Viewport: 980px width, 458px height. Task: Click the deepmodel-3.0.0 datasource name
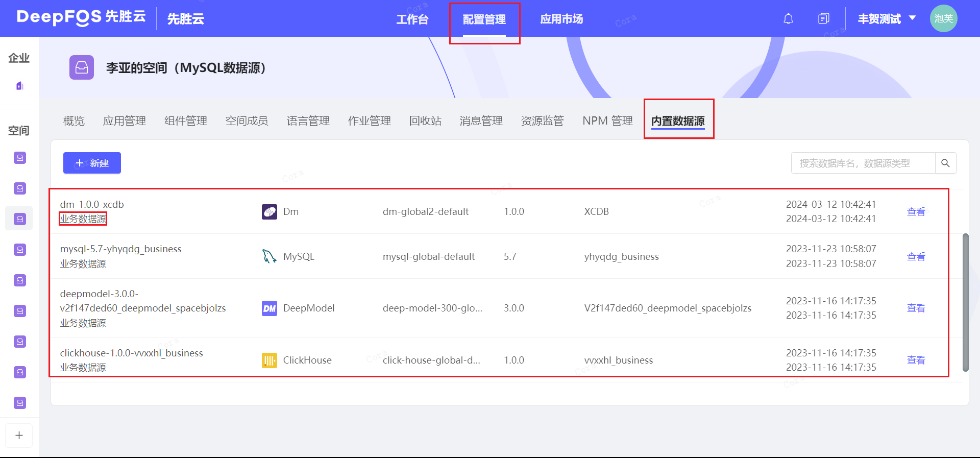pos(143,301)
